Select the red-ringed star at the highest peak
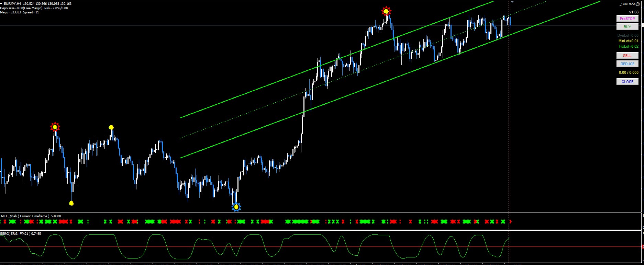 [386, 11]
